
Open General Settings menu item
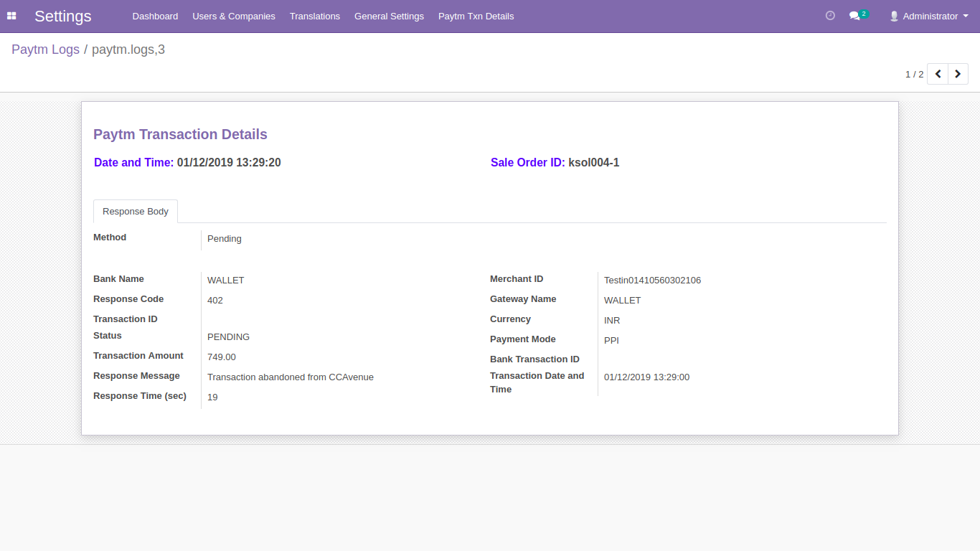pyautogui.click(x=389, y=16)
